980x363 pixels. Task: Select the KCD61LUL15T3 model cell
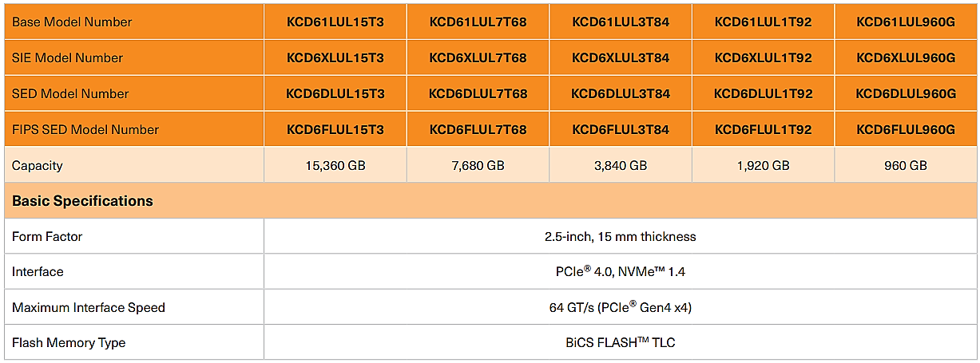(335, 22)
